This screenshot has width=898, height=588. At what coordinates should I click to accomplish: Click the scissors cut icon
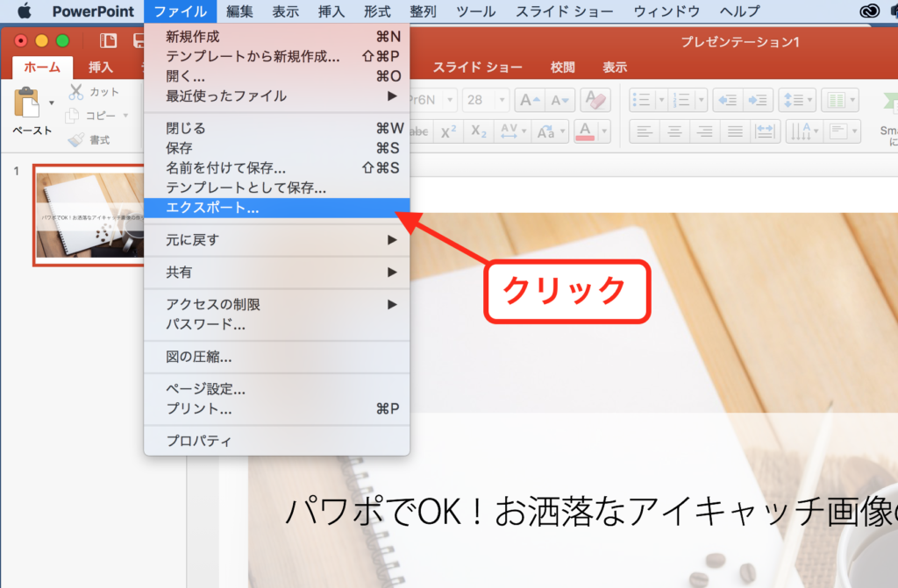pyautogui.click(x=76, y=92)
